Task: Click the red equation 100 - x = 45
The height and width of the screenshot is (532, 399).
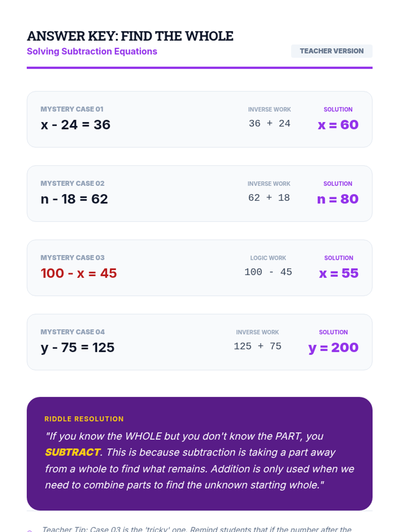Action: tap(79, 273)
